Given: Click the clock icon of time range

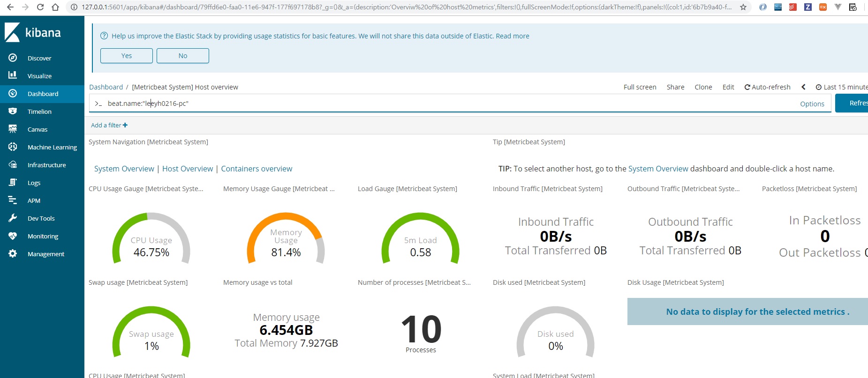Looking at the screenshot, I should click(x=819, y=87).
